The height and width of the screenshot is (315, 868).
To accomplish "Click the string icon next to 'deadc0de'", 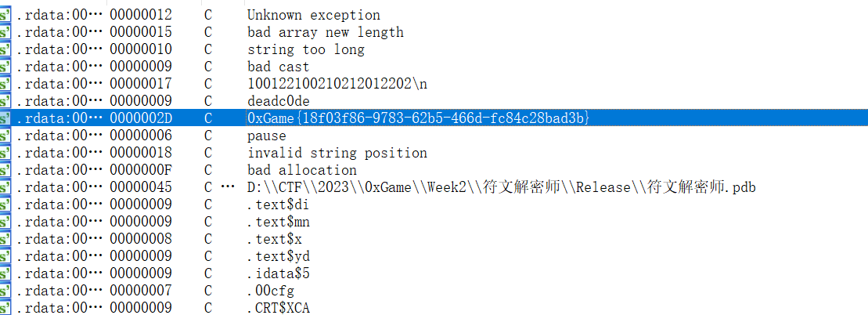I will pyautogui.click(x=5, y=101).
